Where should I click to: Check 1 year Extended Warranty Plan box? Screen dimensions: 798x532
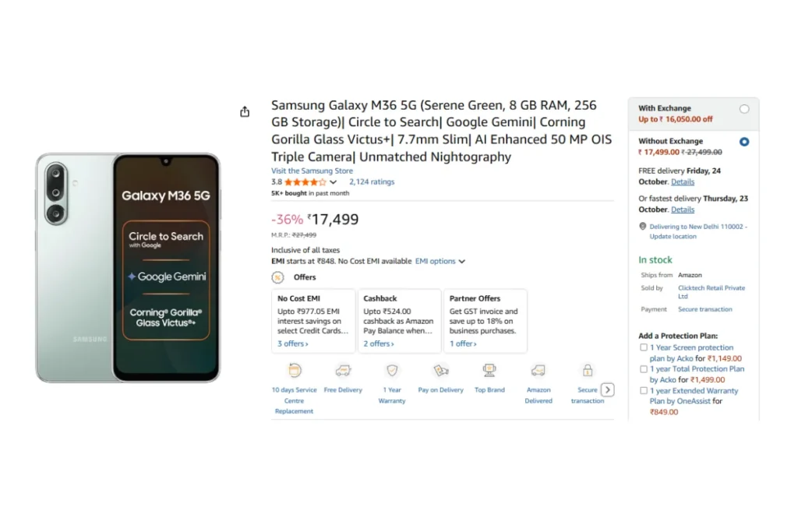[x=643, y=391]
